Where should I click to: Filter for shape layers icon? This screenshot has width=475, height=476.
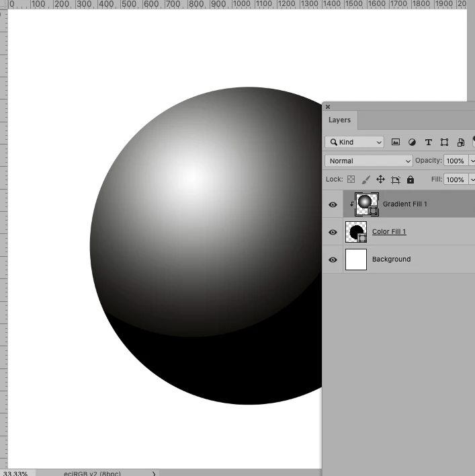[x=444, y=142]
